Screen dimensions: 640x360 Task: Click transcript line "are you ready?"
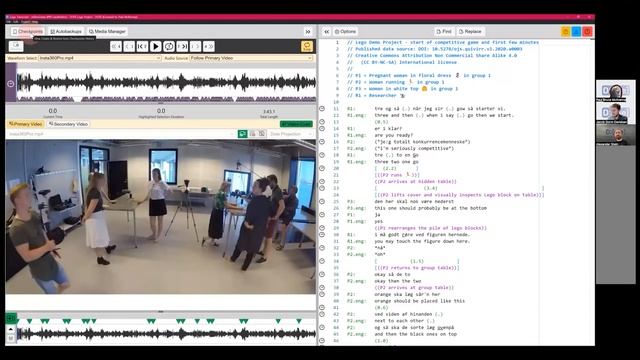tap(393, 135)
